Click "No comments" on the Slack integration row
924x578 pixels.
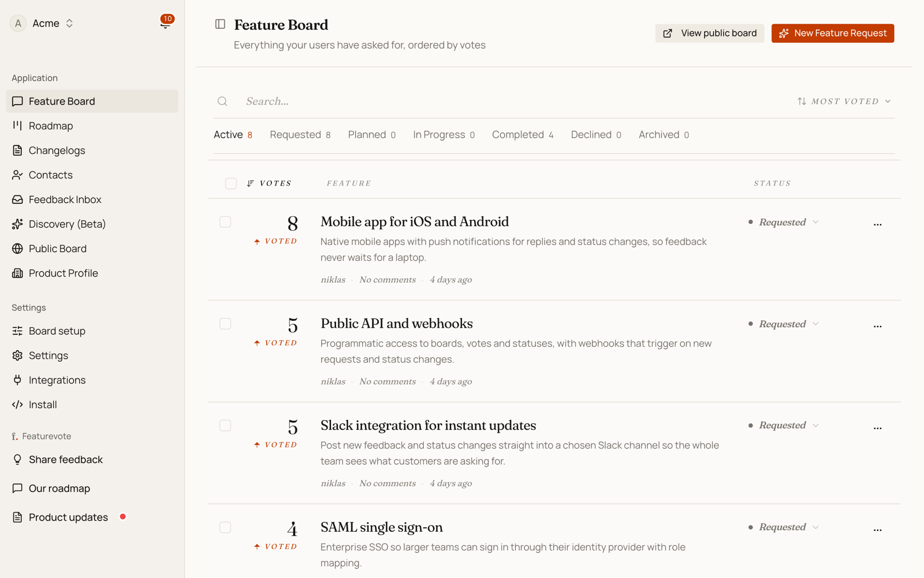[388, 483]
